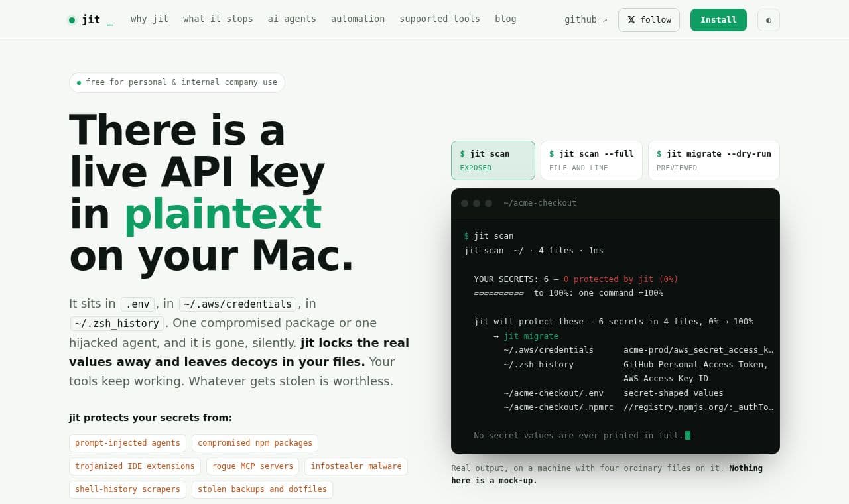Click the '~/.zsh_history' code chip in paragraph
Screen dimensions: 849x504
click(117, 324)
